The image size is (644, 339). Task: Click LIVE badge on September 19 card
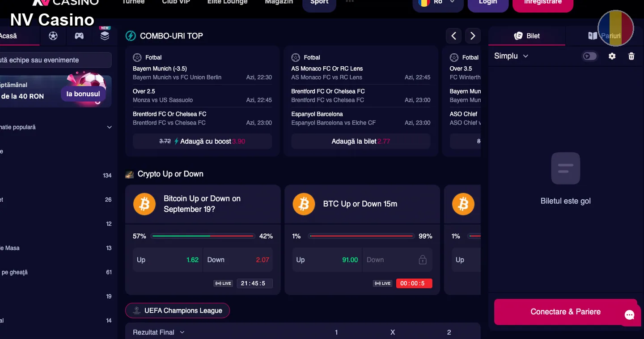[x=223, y=283]
